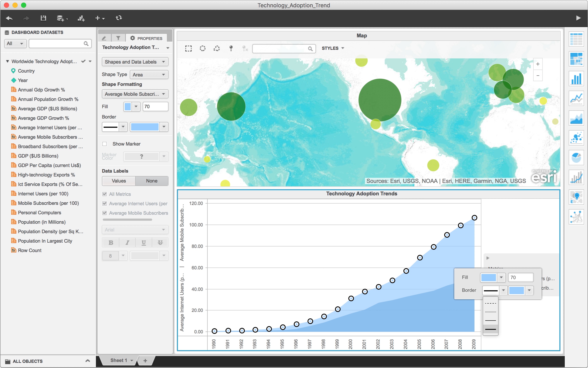Image resolution: width=588 pixels, height=368 pixels.
Task: Toggle Average Mobile Subscribers checkbox
Action: click(x=105, y=213)
